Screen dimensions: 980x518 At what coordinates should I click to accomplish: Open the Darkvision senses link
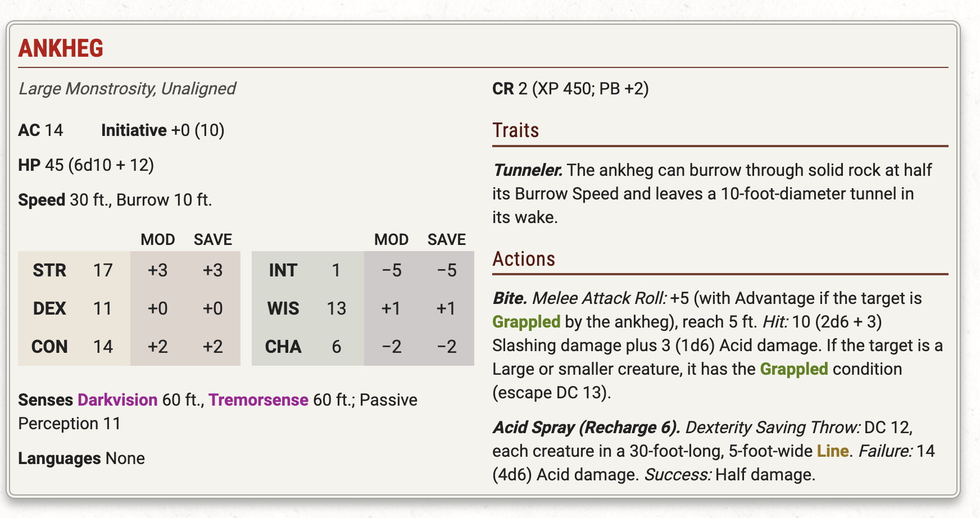(117, 400)
